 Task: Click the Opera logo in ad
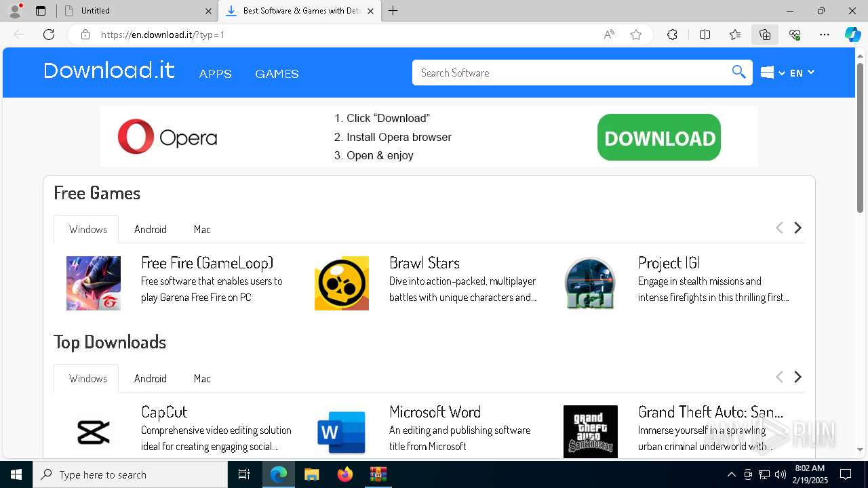coord(167,137)
